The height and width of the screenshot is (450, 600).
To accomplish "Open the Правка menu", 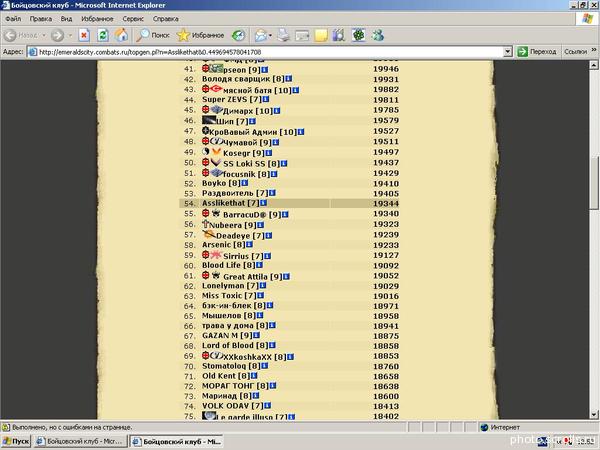I will (41, 19).
